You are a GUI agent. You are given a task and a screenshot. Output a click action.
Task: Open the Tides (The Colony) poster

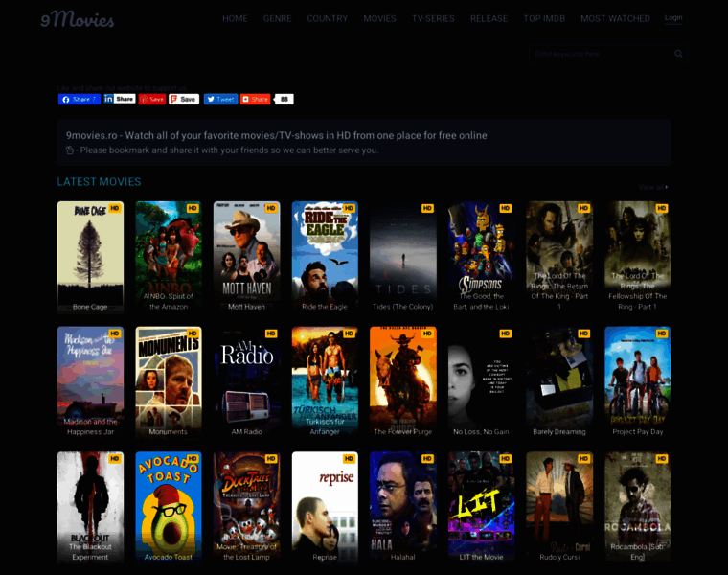(403, 257)
